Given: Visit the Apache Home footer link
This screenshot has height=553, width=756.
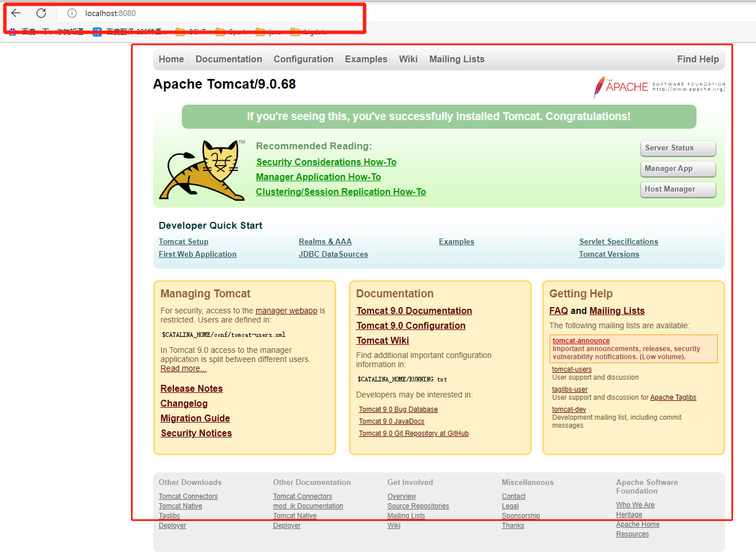Looking at the screenshot, I should tap(638, 524).
